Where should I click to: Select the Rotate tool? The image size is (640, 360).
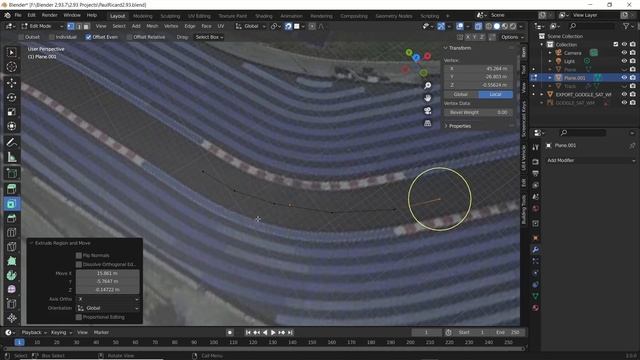tap(11, 97)
